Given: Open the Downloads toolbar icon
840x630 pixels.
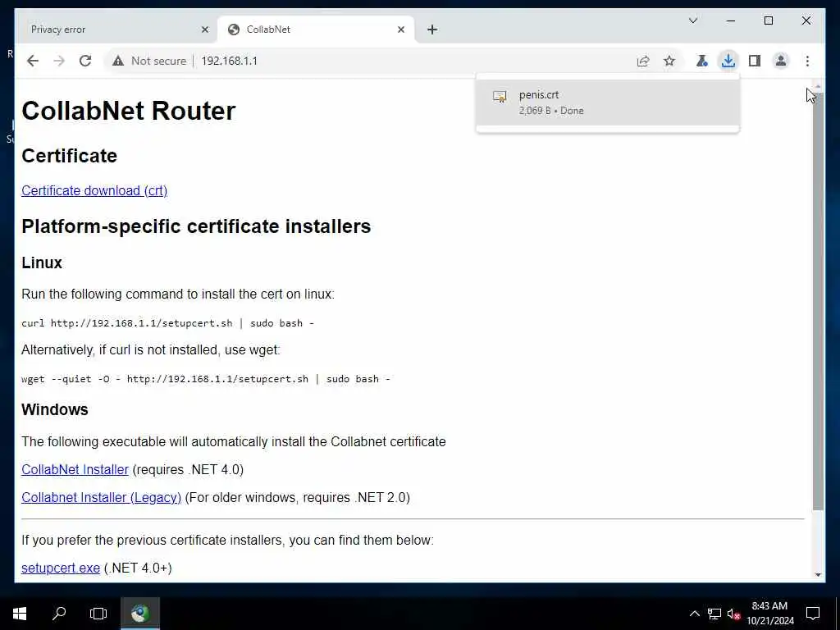Looking at the screenshot, I should pyautogui.click(x=728, y=61).
